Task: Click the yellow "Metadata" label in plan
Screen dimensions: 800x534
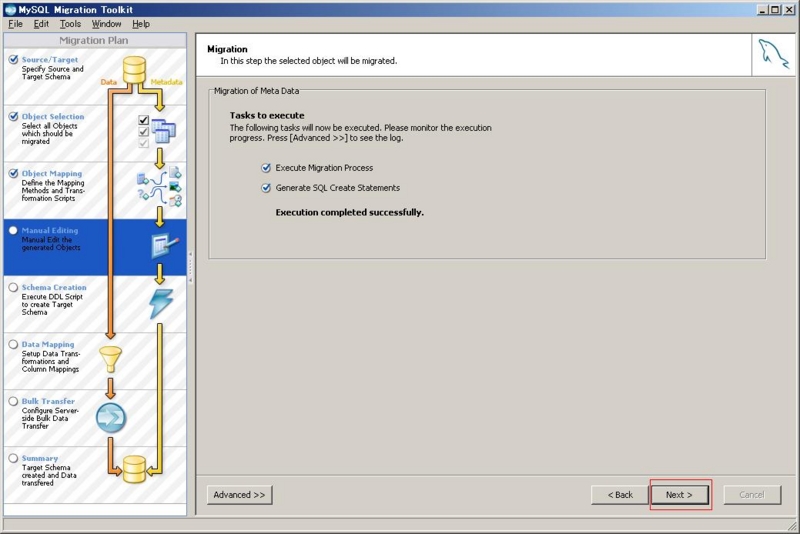Action: tap(166, 82)
